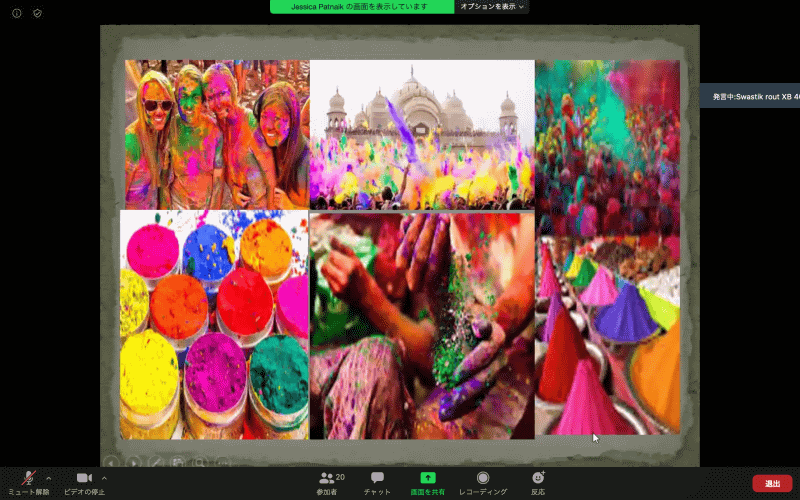The image size is (800, 500).
Task: Go to previous slide arrow
Action: (112, 462)
